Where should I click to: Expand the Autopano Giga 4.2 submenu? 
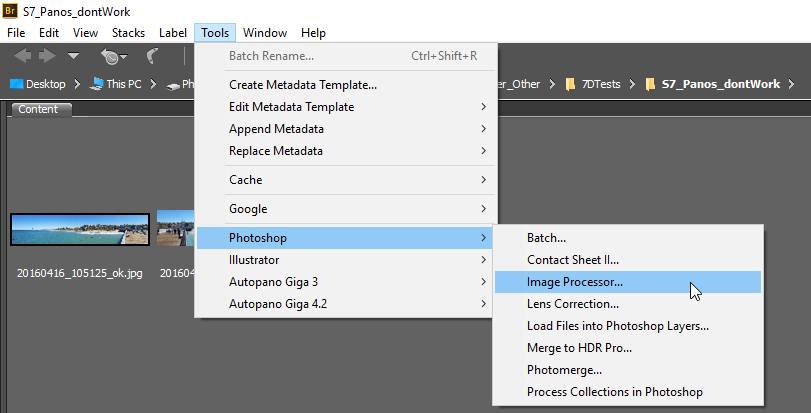pyautogui.click(x=346, y=304)
